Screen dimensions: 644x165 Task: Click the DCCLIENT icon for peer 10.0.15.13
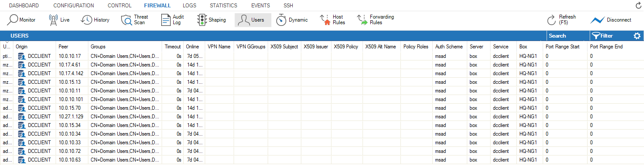[22, 82]
